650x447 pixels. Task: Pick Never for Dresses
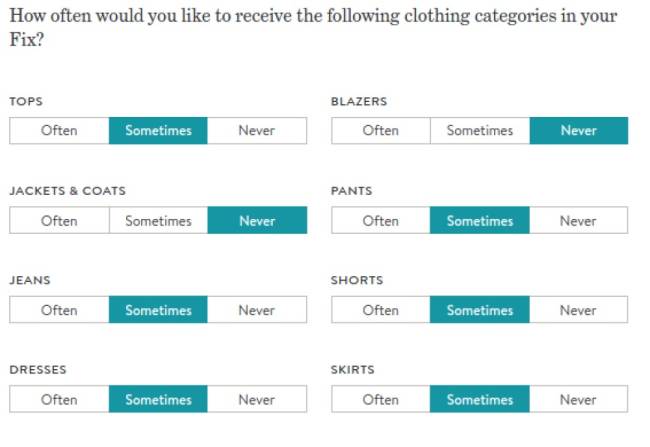coord(257,400)
